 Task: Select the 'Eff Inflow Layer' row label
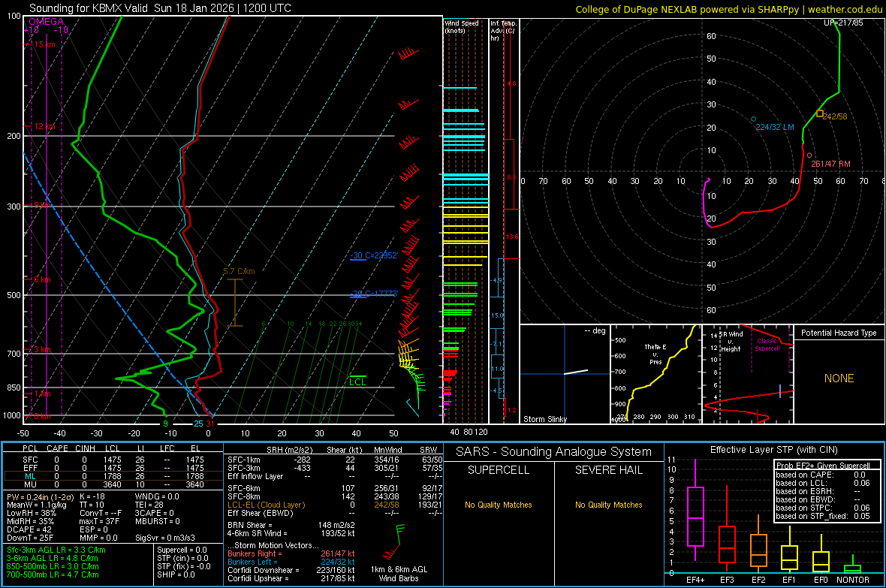tap(256, 477)
